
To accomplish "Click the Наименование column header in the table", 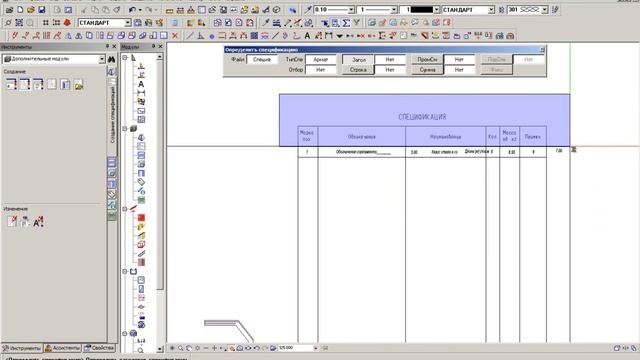I will [445, 137].
